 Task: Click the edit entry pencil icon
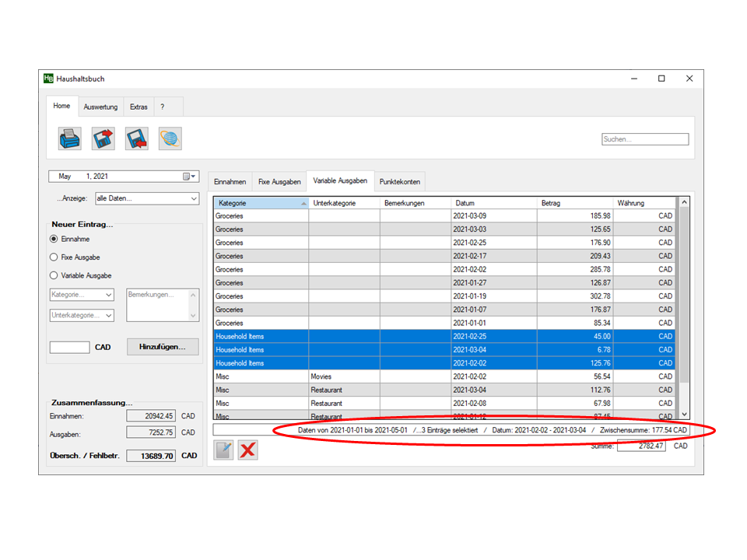[x=224, y=450]
